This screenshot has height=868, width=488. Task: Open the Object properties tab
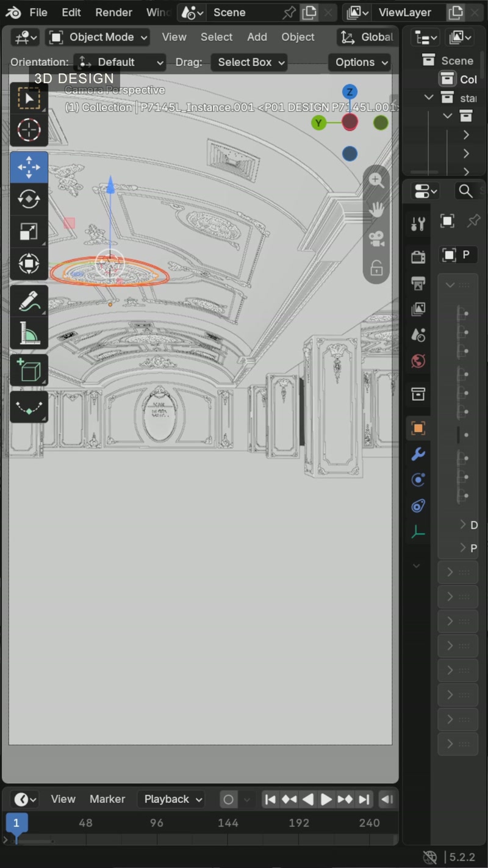pos(418,428)
